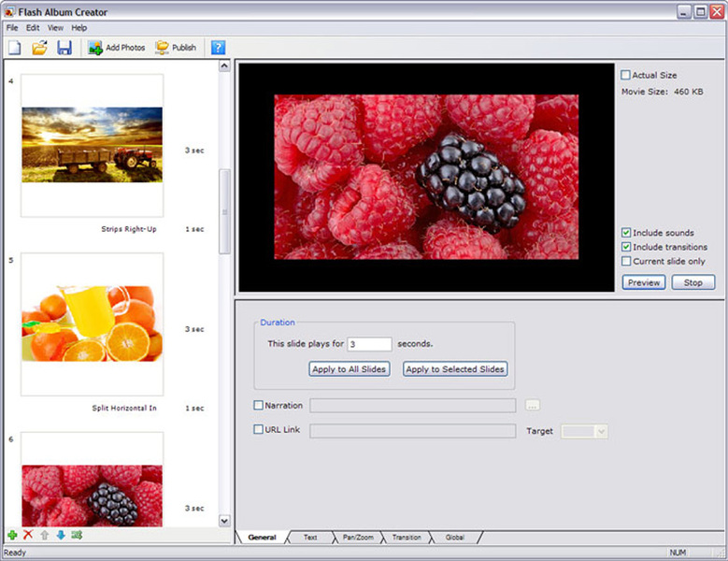Click the New album icon

[14, 48]
